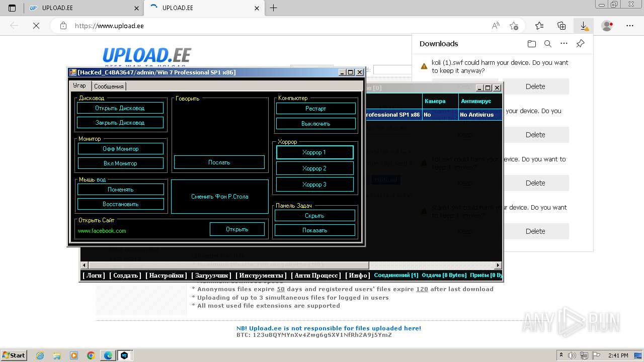Launch Chrome from taskbar

(x=91, y=355)
